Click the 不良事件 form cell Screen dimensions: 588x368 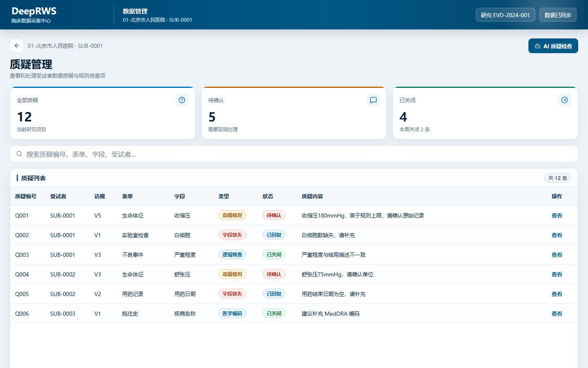(133, 255)
